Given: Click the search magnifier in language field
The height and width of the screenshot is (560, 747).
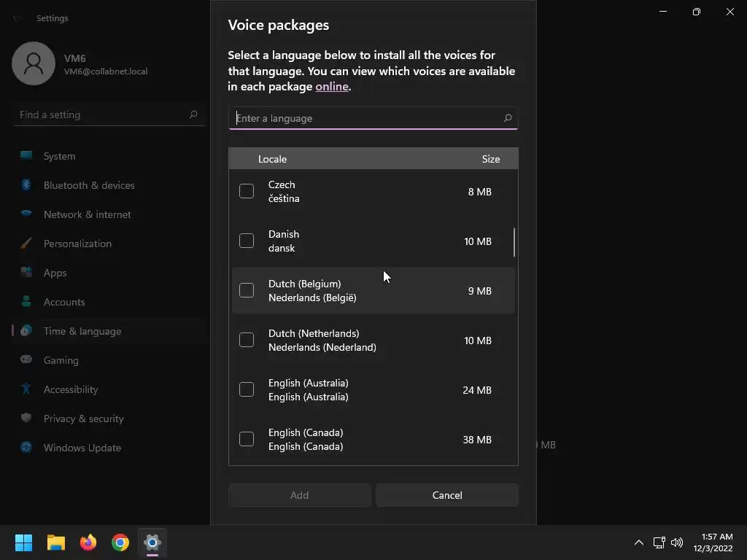Looking at the screenshot, I should 508,118.
